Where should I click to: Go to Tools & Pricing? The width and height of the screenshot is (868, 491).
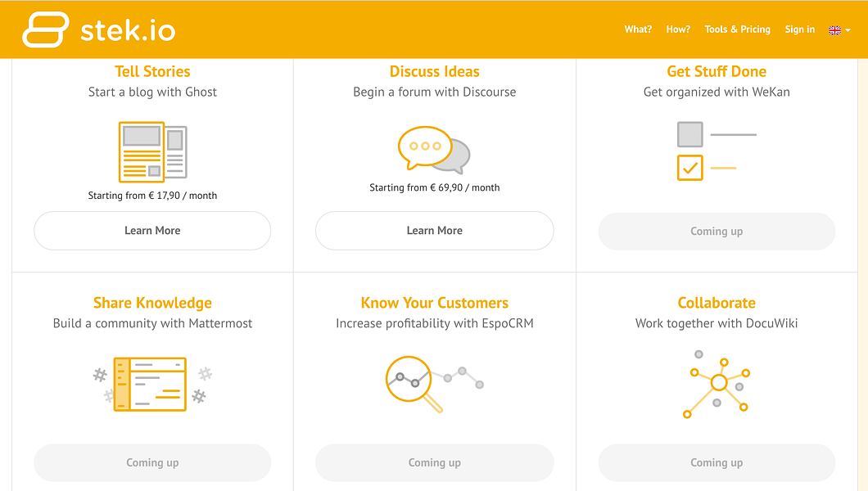[x=737, y=29]
